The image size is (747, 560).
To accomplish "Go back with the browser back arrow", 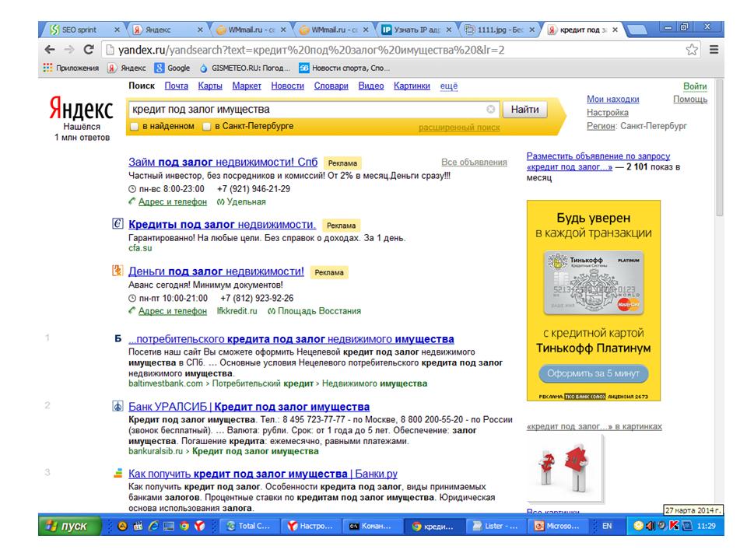I will pyautogui.click(x=50, y=50).
